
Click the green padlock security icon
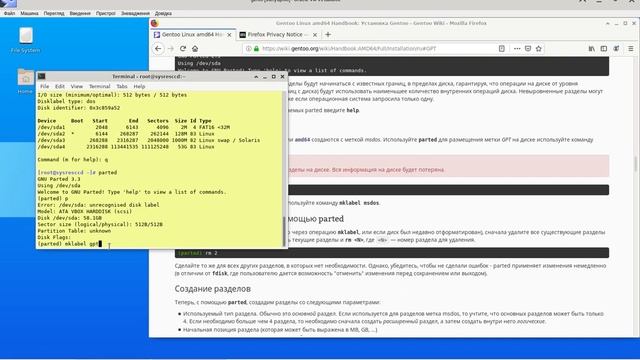(x=256, y=49)
